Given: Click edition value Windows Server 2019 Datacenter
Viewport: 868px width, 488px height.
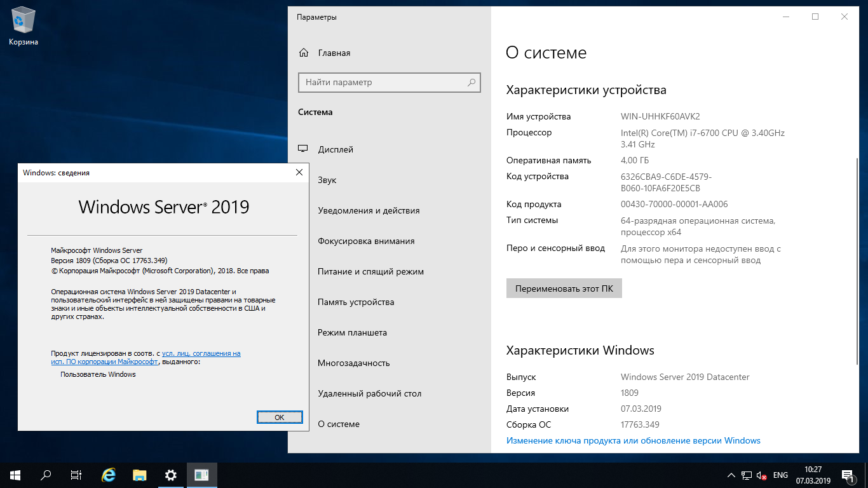Looking at the screenshot, I should pyautogui.click(x=685, y=377).
